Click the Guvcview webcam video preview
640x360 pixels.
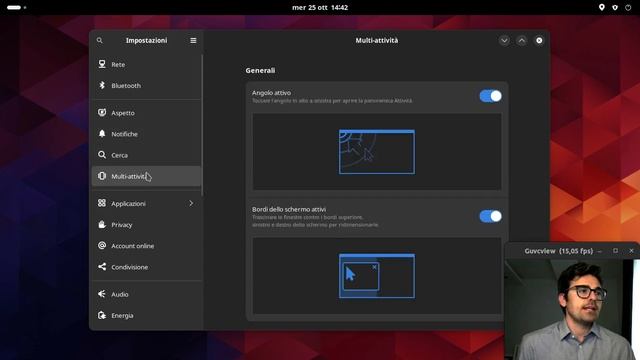(x=572, y=309)
